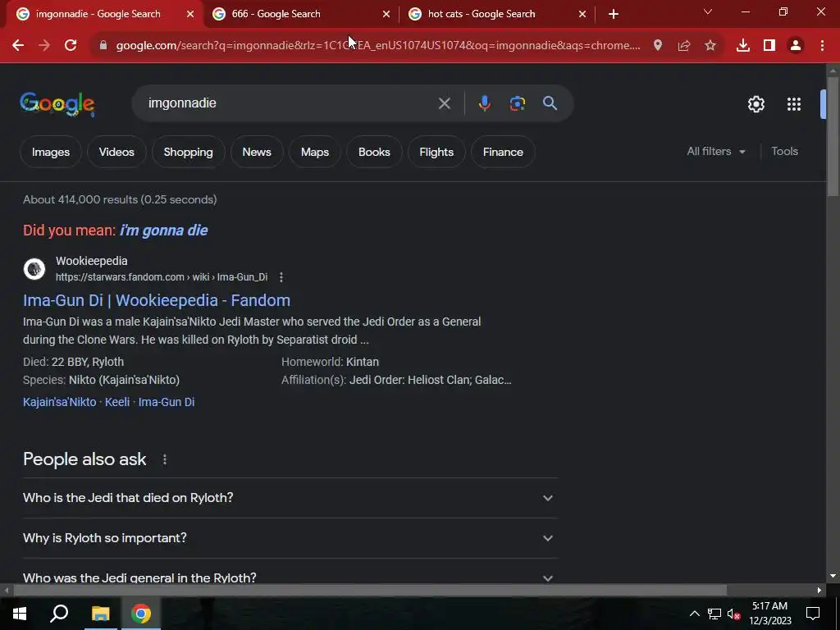Open Kajain'sa'Nikto sitelink
This screenshot has height=630, width=840.
pyautogui.click(x=59, y=402)
